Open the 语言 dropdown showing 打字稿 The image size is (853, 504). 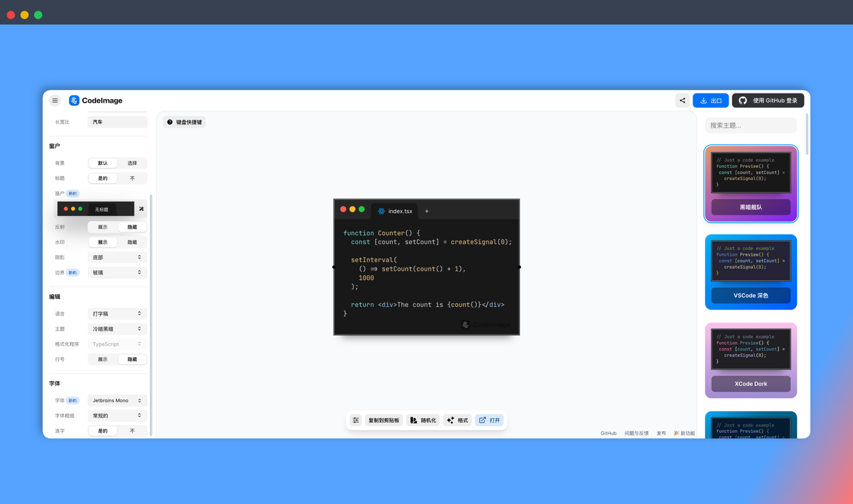click(x=117, y=314)
